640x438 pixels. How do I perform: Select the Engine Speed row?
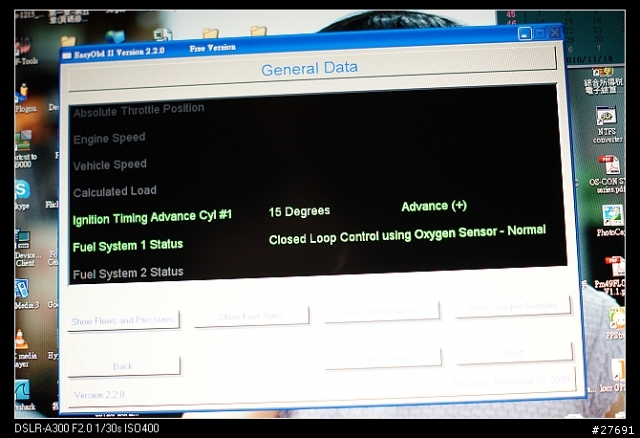tap(109, 138)
